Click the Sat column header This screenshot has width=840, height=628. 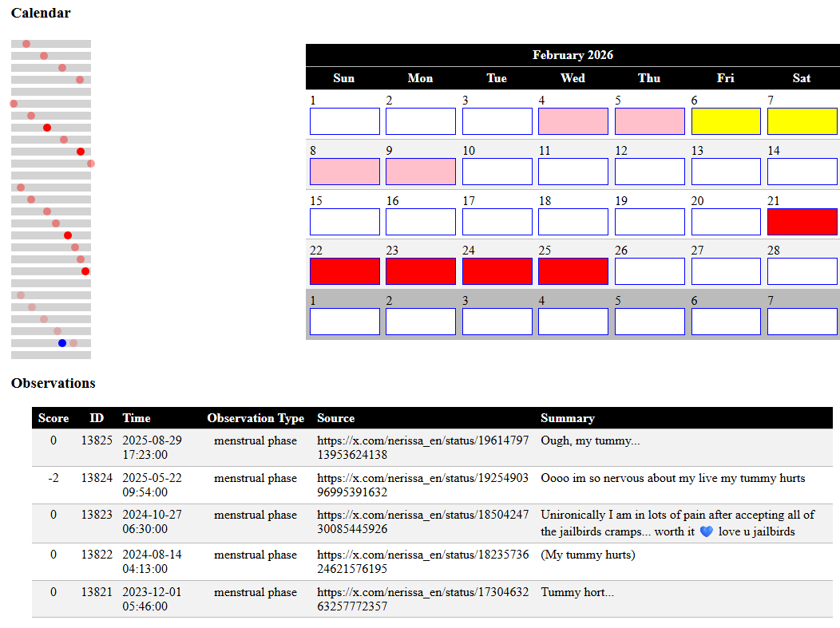(x=802, y=78)
